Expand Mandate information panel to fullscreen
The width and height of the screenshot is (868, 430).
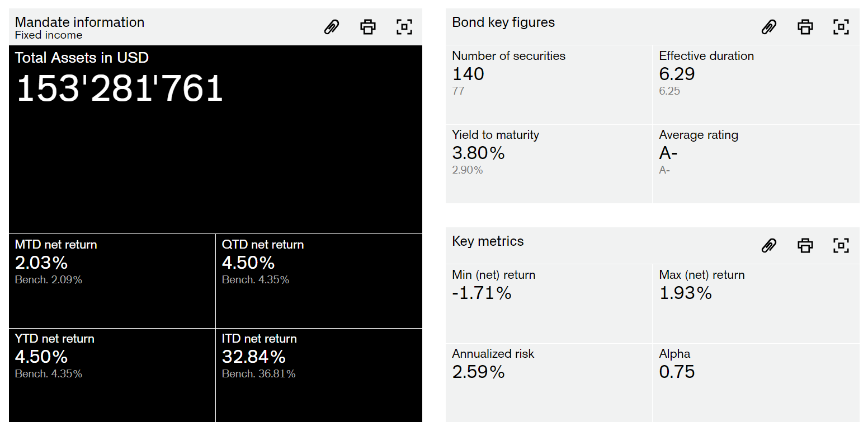[404, 27]
